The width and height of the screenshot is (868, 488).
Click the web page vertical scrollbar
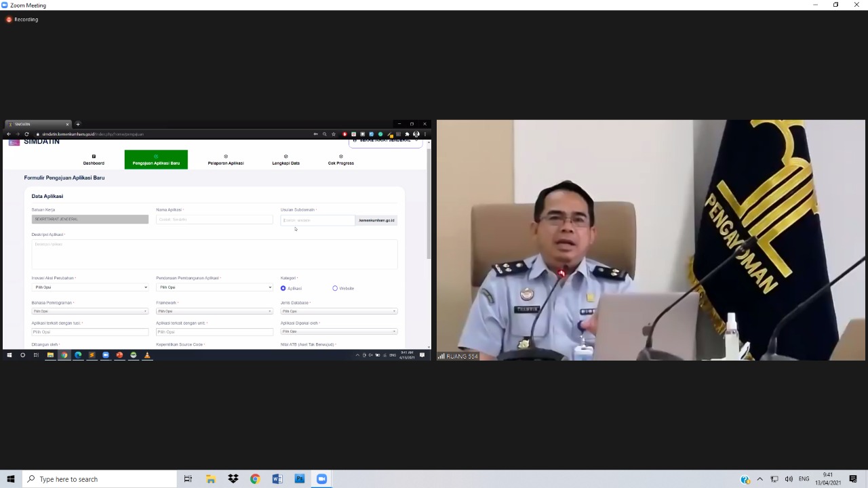point(428,203)
